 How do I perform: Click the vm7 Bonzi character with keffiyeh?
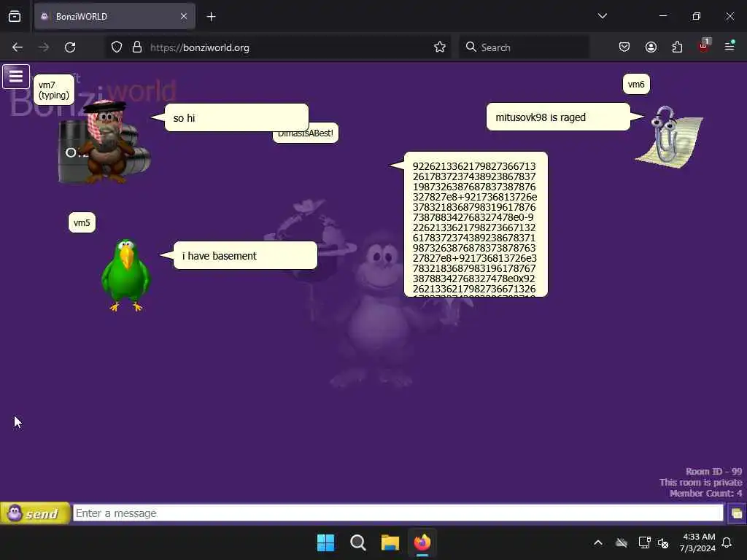pyautogui.click(x=107, y=143)
